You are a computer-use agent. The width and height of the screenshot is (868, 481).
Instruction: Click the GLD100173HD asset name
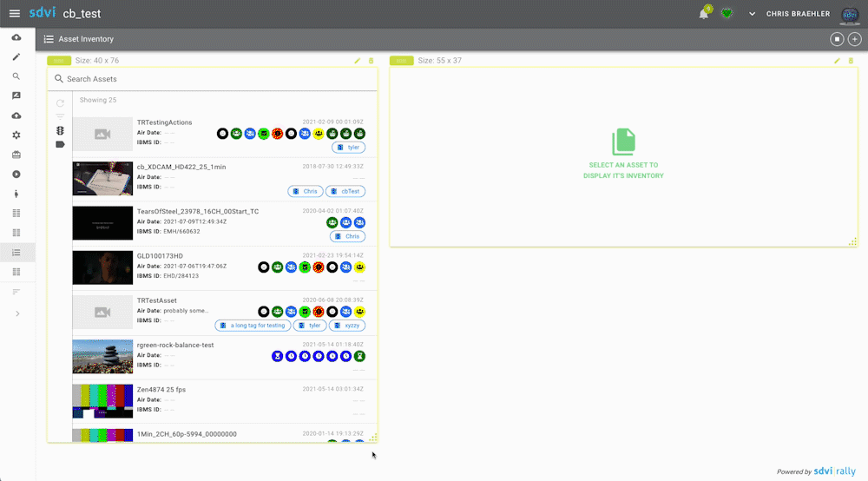[x=160, y=256]
